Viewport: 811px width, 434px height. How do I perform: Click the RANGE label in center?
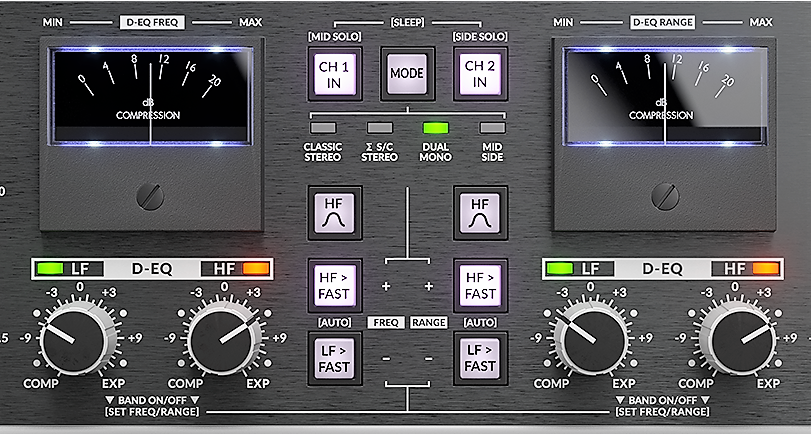[429, 322]
